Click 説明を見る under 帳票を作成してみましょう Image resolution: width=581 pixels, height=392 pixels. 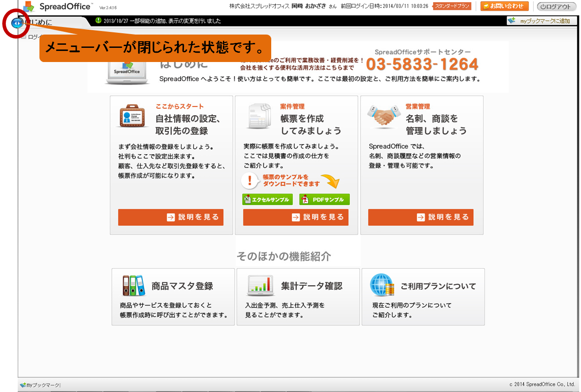click(x=296, y=217)
